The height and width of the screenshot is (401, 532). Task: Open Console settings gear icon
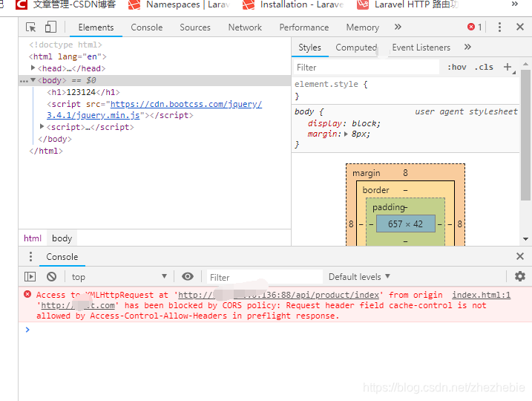coord(520,276)
